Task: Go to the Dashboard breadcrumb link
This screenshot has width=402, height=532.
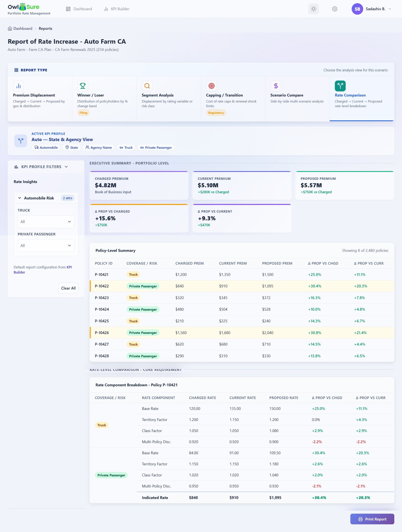Action: [x=23, y=28]
